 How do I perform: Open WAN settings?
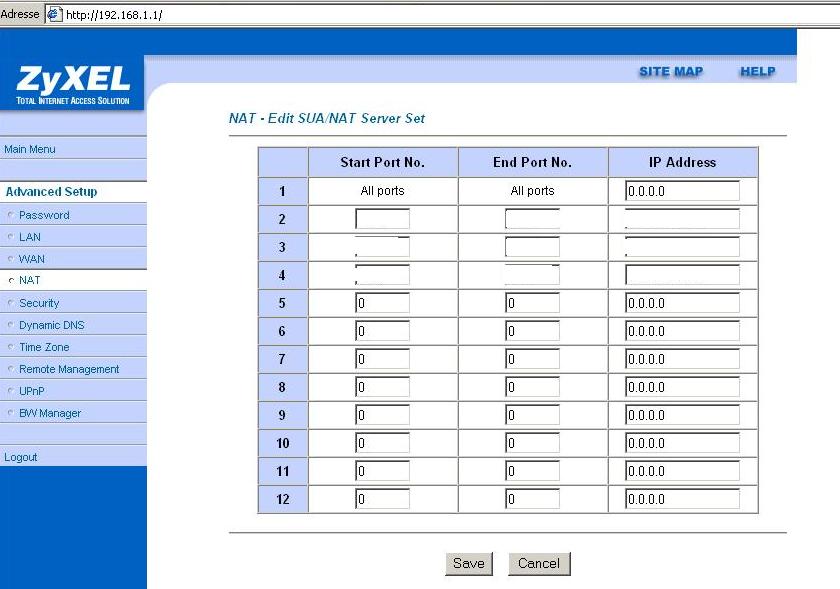pyautogui.click(x=32, y=259)
